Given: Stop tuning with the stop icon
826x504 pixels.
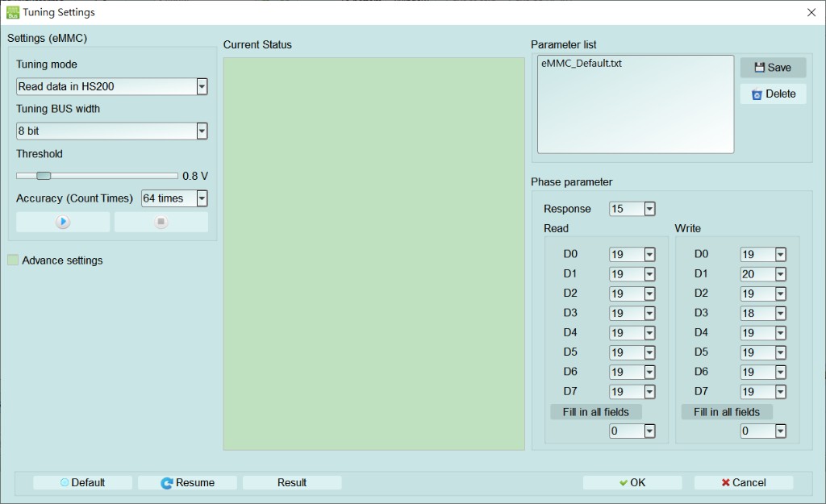Looking at the screenshot, I should [161, 222].
